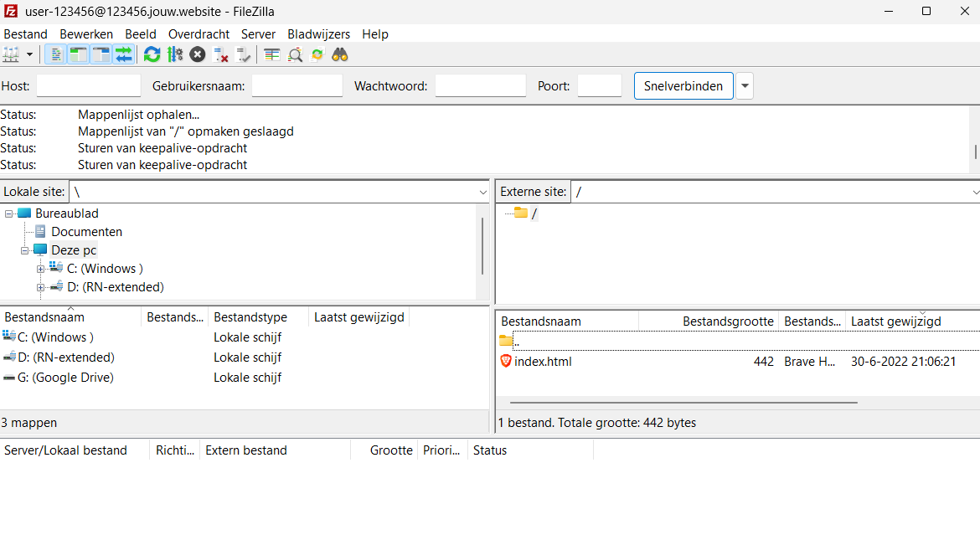The height and width of the screenshot is (540, 980).
Task: Expand the C: (Windows) tree node
Action: point(41,270)
